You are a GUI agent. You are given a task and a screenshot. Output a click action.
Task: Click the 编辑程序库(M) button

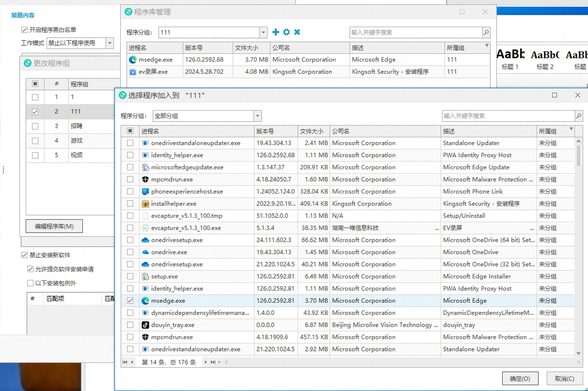[54, 226]
